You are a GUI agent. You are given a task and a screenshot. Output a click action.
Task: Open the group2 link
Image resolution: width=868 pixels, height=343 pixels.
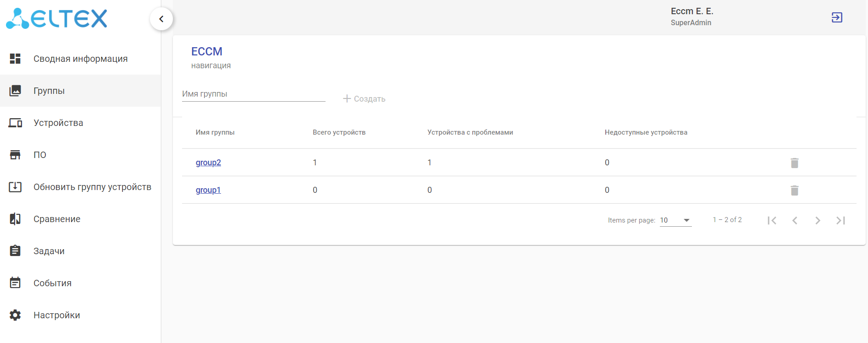coord(208,163)
